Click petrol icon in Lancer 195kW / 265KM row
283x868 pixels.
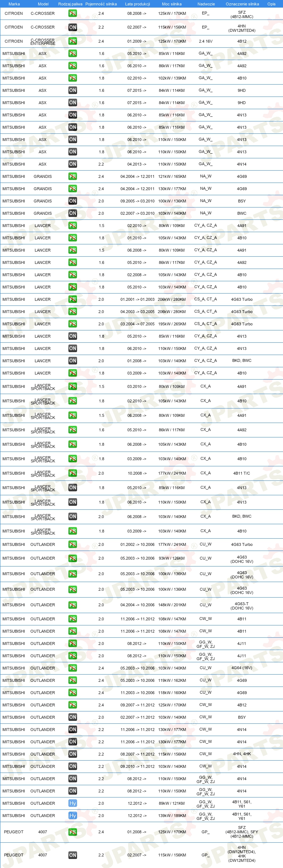click(72, 324)
